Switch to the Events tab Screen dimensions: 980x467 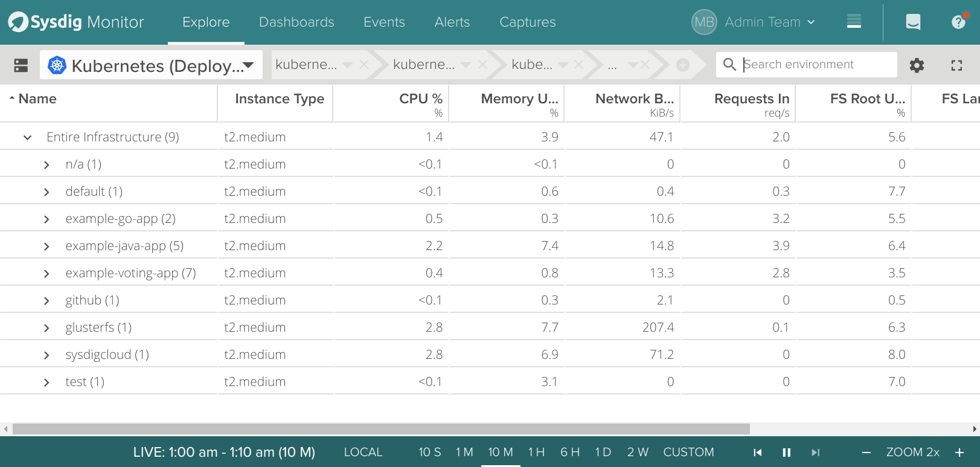pyautogui.click(x=384, y=22)
